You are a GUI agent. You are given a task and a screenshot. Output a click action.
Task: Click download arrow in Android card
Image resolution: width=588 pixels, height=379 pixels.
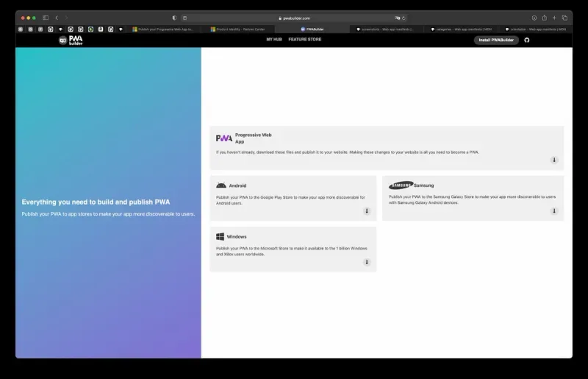pyautogui.click(x=367, y=211)
